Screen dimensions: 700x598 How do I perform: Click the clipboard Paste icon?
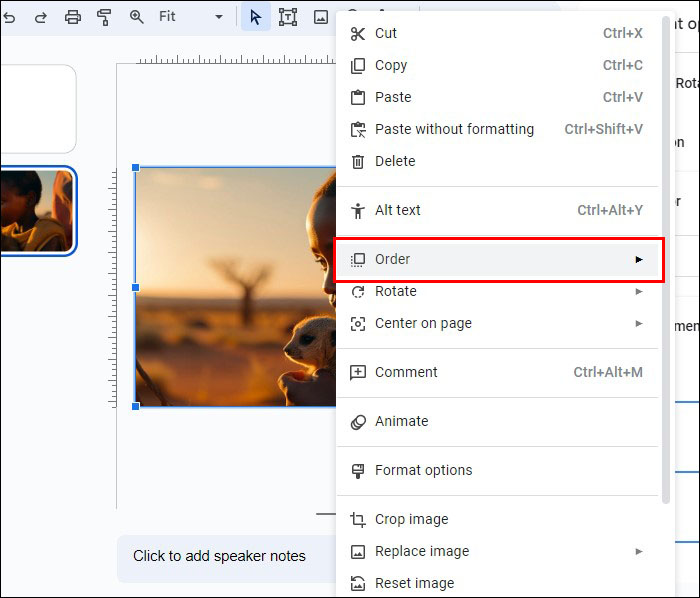pyautogui.click(x=358, y=97)
